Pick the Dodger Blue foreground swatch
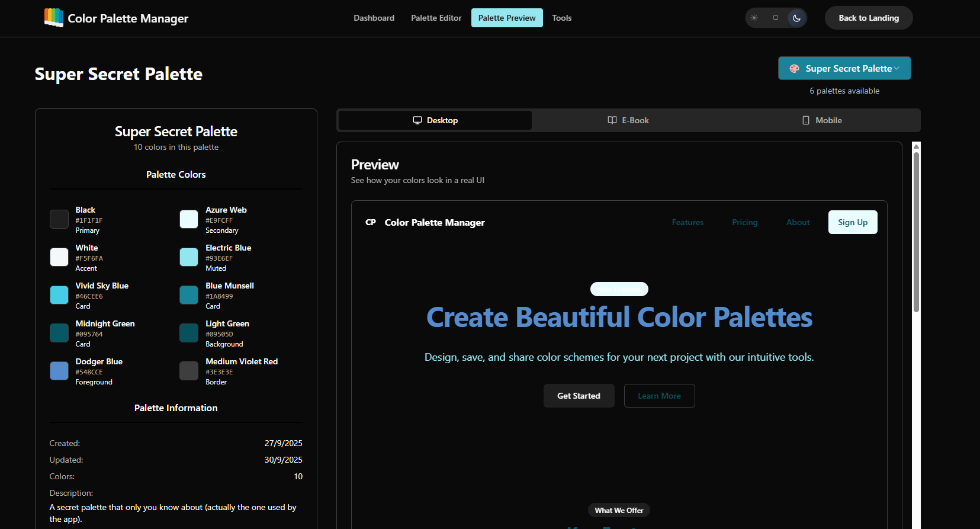 pos(59,371)
